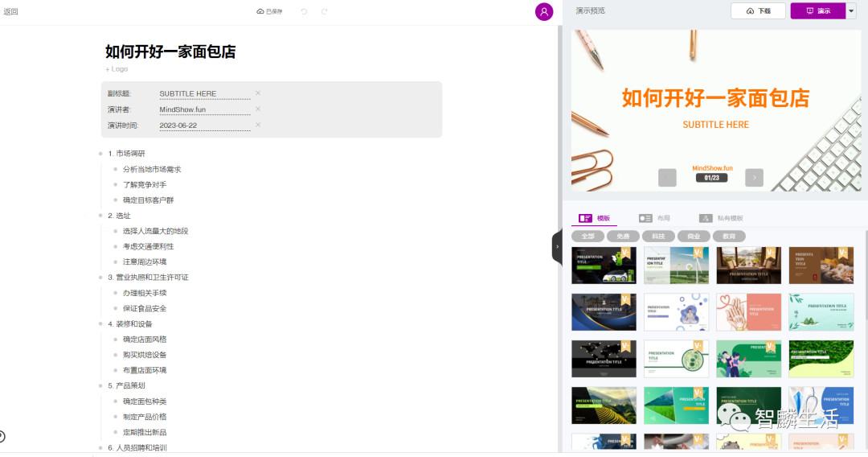Click 返回 to go back
The height and width of the screenshot is (457, 868).
[x=11, y=11]
